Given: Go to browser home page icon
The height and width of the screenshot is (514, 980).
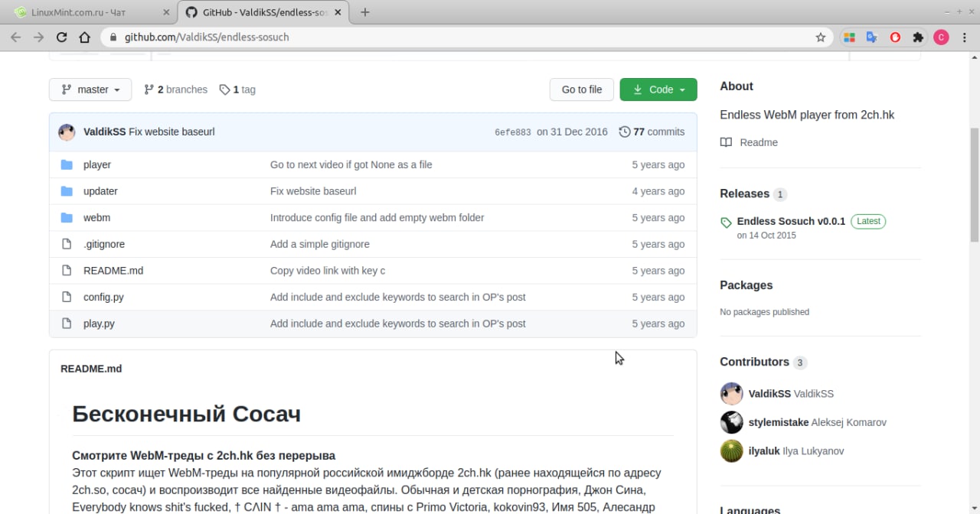Looking at the screenshot, I should tap(85, 37).
